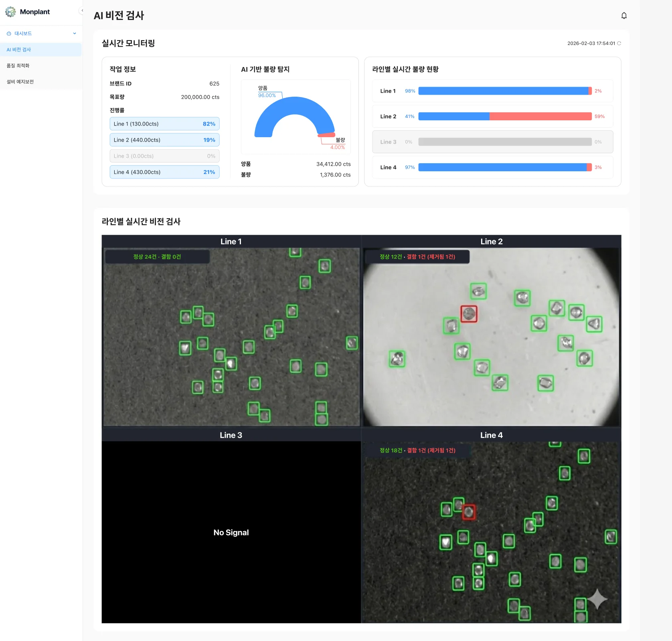Open the notification bell

[623, 16]
